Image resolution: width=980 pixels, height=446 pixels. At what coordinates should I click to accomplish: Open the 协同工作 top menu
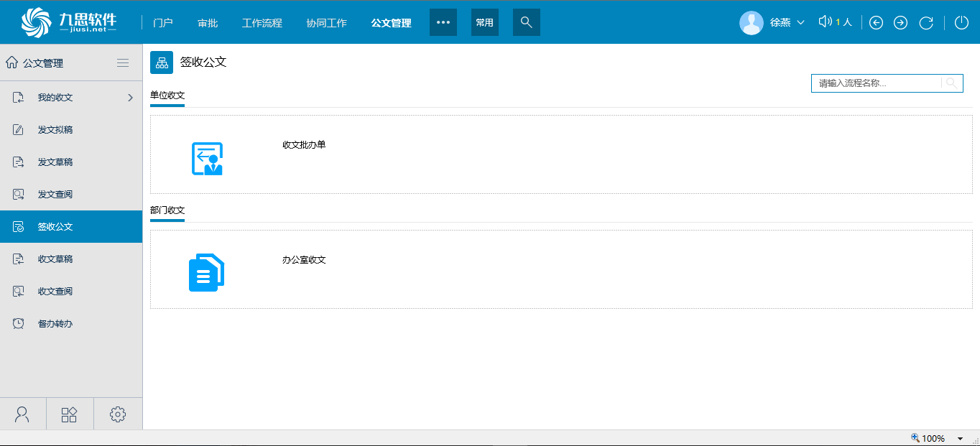[x=326, y=23]
